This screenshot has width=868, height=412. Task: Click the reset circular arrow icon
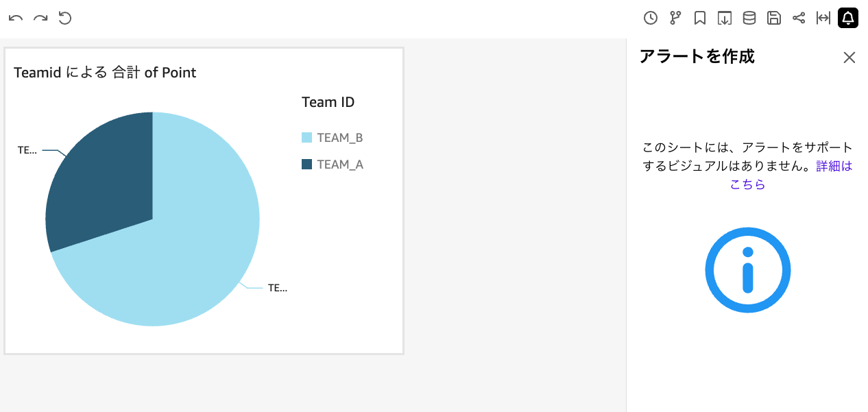coord(65,18)
